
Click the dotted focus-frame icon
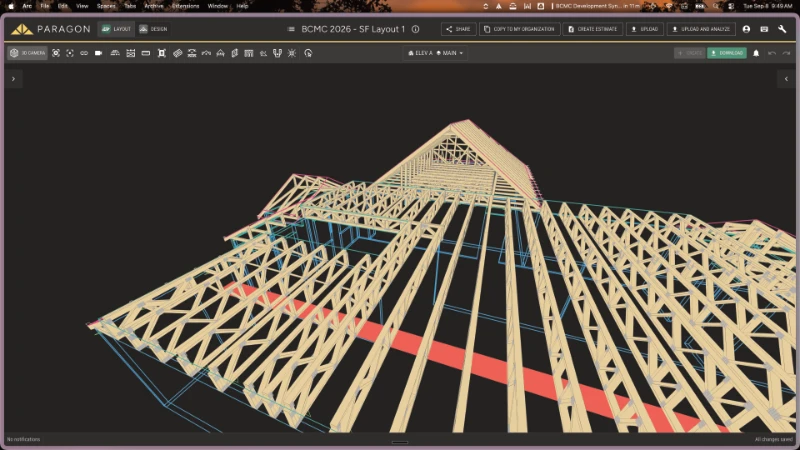(x=70, y=53)
